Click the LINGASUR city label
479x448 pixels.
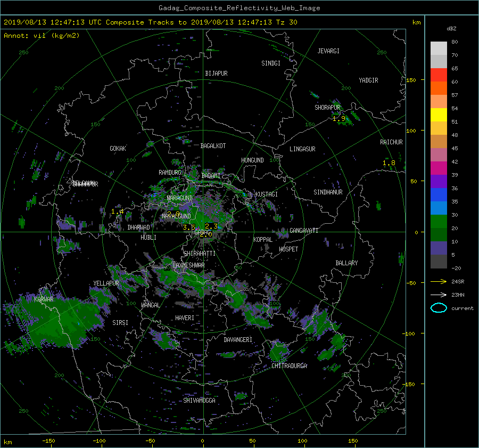pyautogui.click(x=302, y=149)
